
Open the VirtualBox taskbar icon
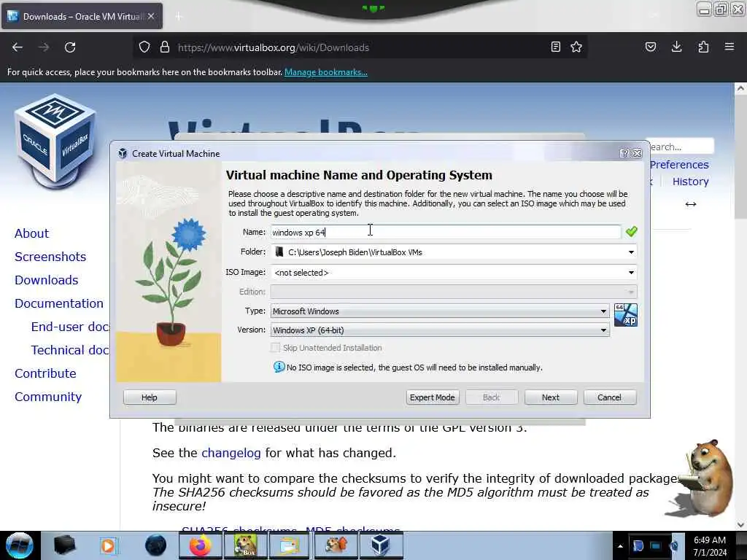point(381,545)
